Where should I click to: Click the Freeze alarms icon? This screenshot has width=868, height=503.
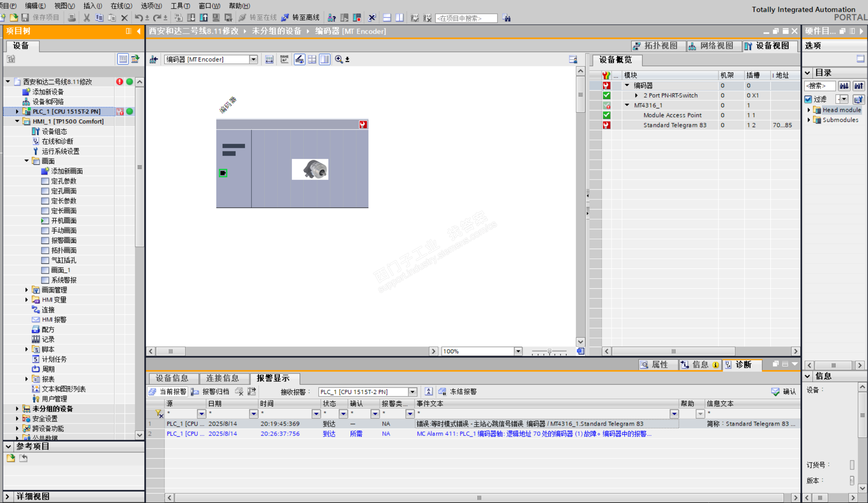tap(442, 392)
